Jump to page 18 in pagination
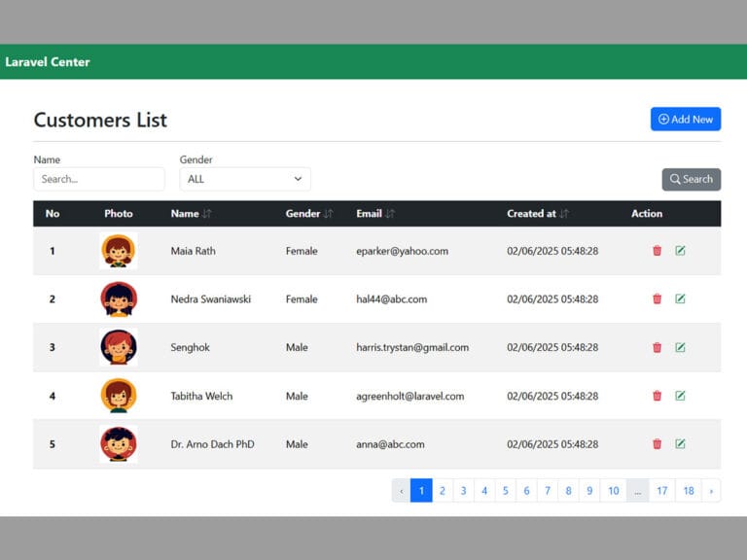This screenshot has width=747, height=560. tap(689, 491)
